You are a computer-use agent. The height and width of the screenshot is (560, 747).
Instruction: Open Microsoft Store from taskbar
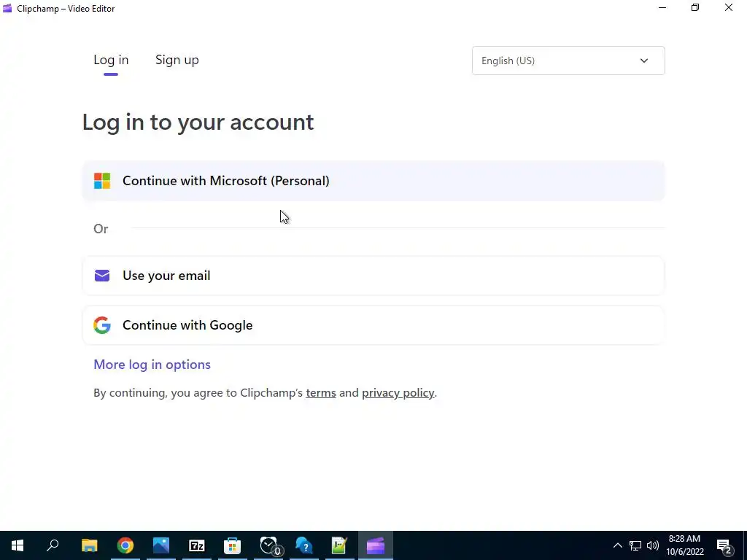233,545
